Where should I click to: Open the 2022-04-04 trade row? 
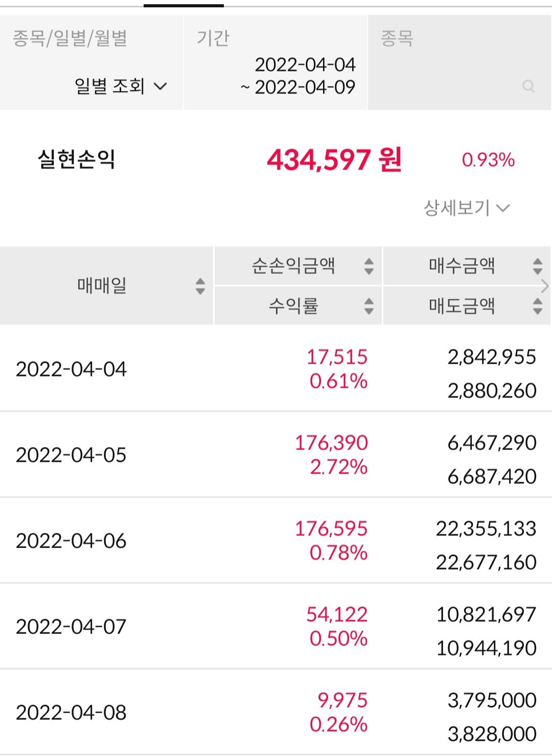click(276, 368)
